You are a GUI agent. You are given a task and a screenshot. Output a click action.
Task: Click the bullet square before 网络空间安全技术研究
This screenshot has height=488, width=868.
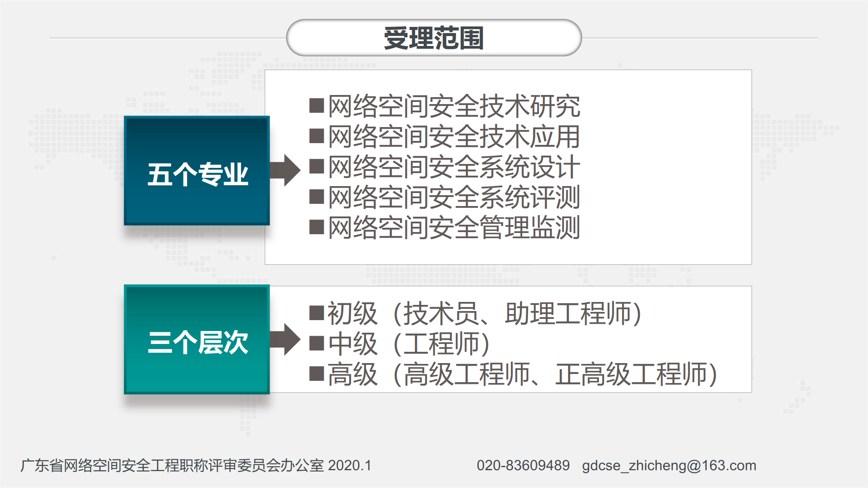tap(317, 105)
